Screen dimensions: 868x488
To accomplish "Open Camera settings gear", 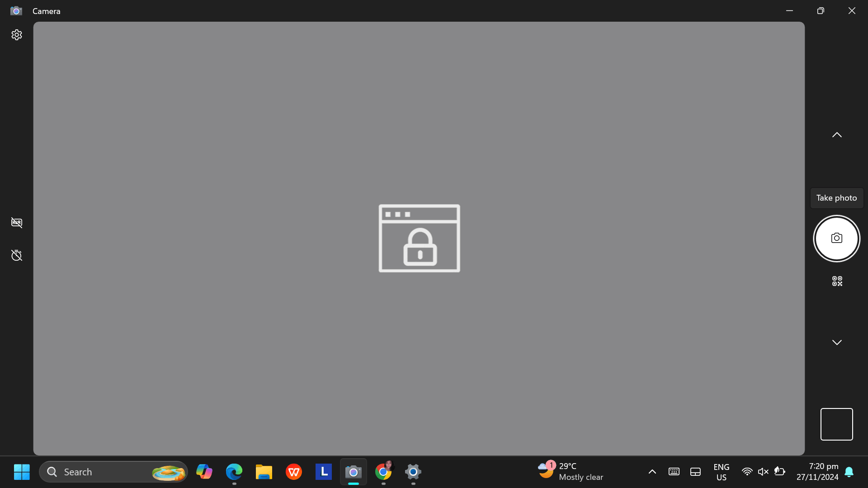I will click(17, 35).
